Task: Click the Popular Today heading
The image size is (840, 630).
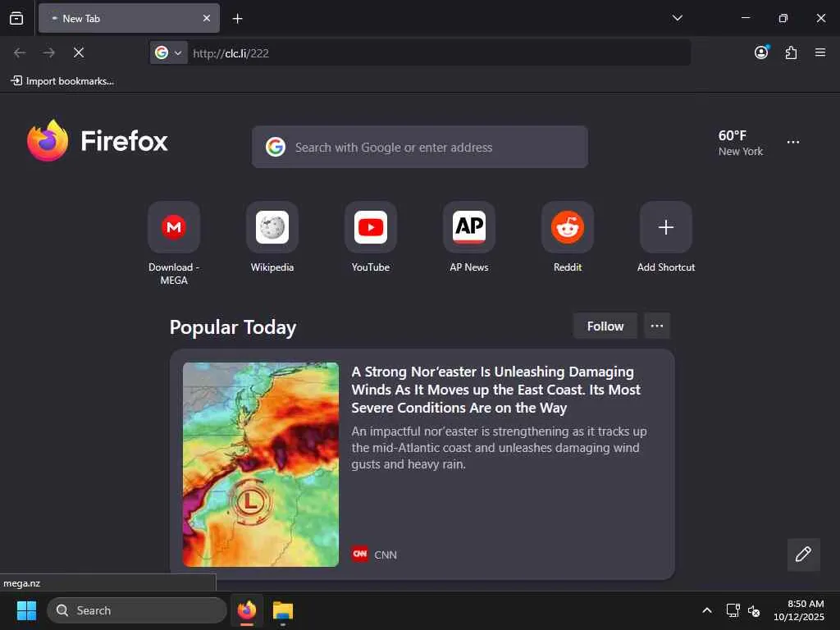Action: pyautogui.click(x=232, y=326)
